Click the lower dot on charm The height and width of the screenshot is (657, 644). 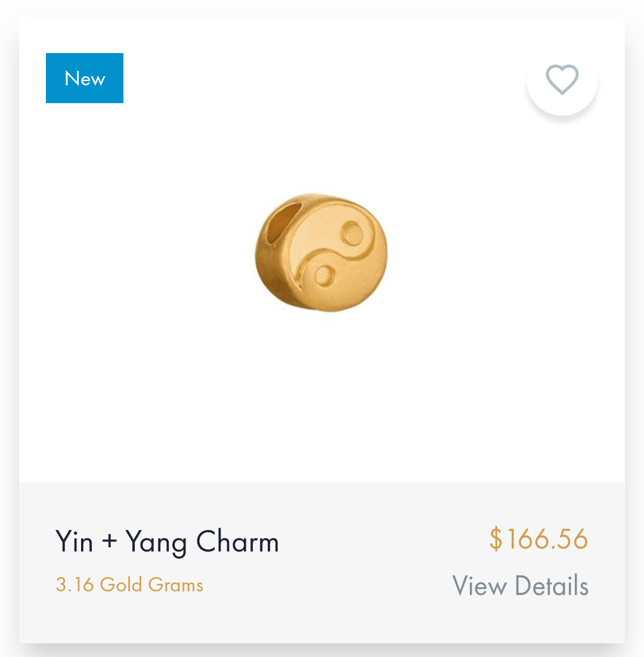(324, 276)
